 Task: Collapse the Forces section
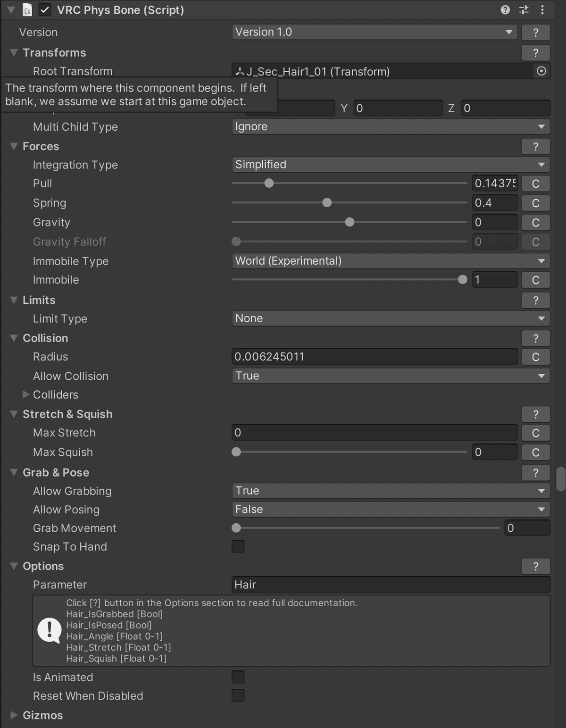coord(14,146)
